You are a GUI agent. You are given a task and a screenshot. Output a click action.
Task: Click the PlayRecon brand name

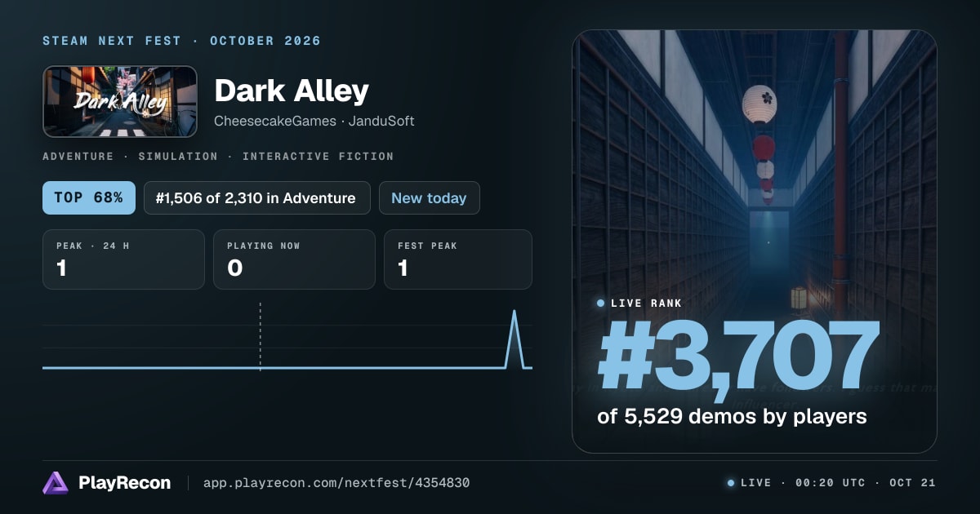tap(124, 483)
